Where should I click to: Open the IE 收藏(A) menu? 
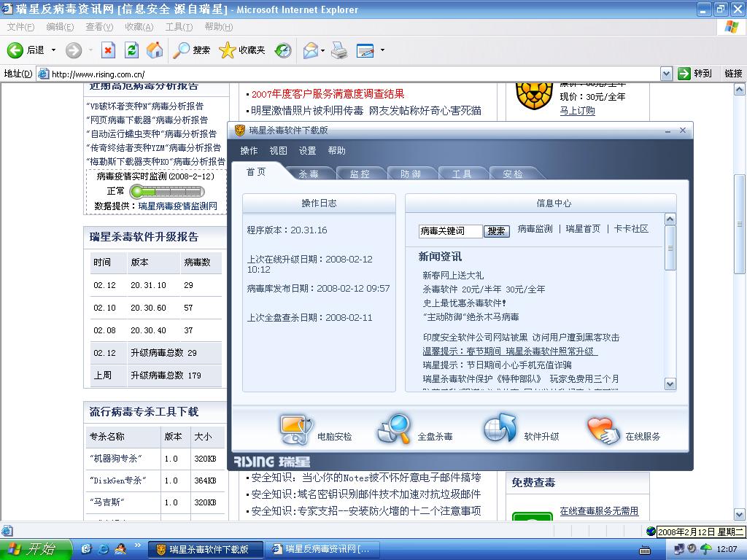tap(139, 27)
